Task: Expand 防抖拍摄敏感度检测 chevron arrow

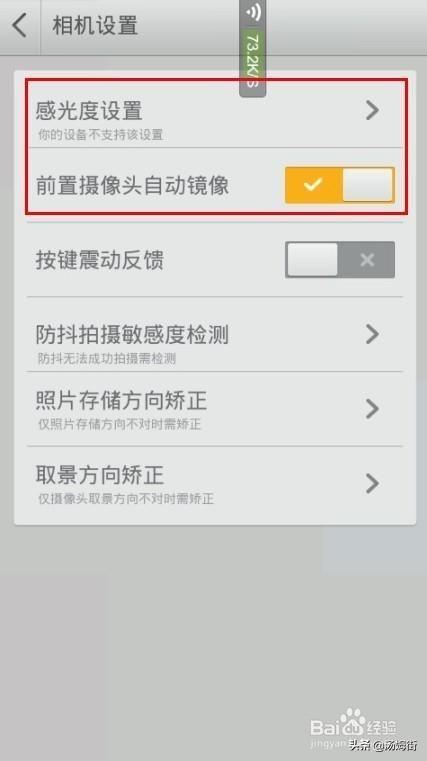Action: click(372, 334)
